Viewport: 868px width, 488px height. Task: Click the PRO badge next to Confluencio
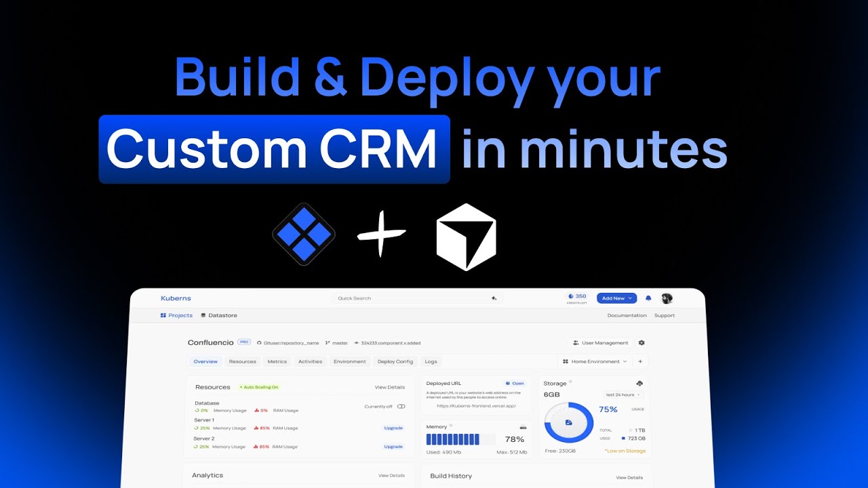coord(245,342)
